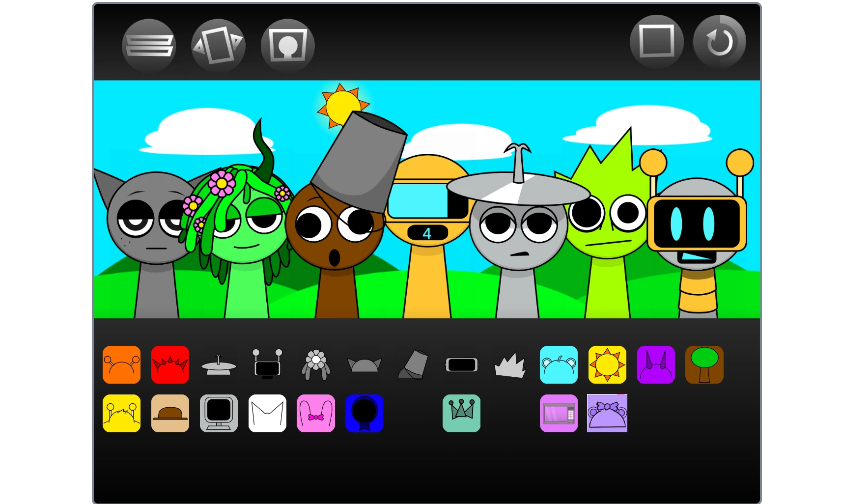This screenshot has height=504, width=842.
Task: Select the gray cat ears sound icon
Action: coord(364,364)
